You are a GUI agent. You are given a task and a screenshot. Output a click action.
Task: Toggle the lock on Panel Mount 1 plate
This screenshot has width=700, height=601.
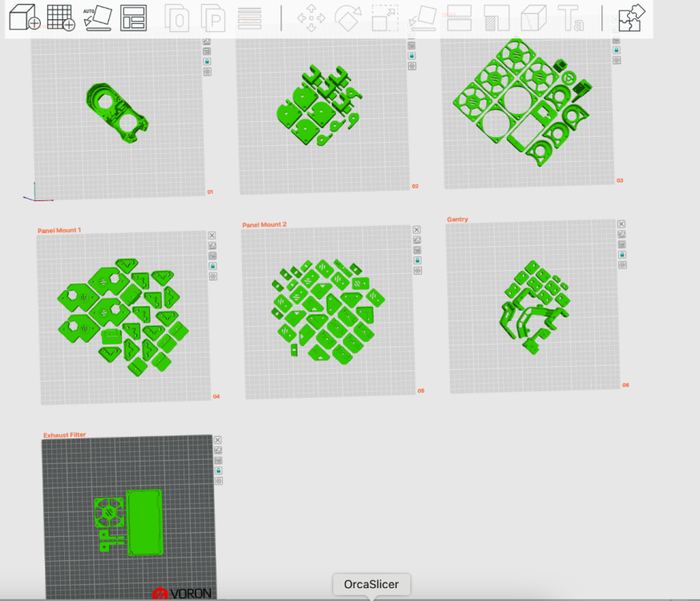point(213,266)
